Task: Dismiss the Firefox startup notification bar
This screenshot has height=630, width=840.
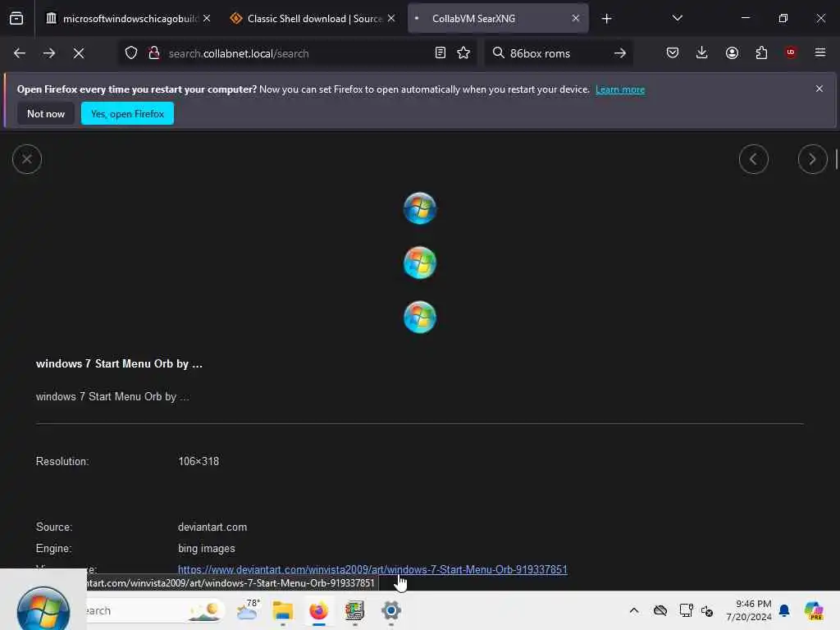Action: point(819,89)
